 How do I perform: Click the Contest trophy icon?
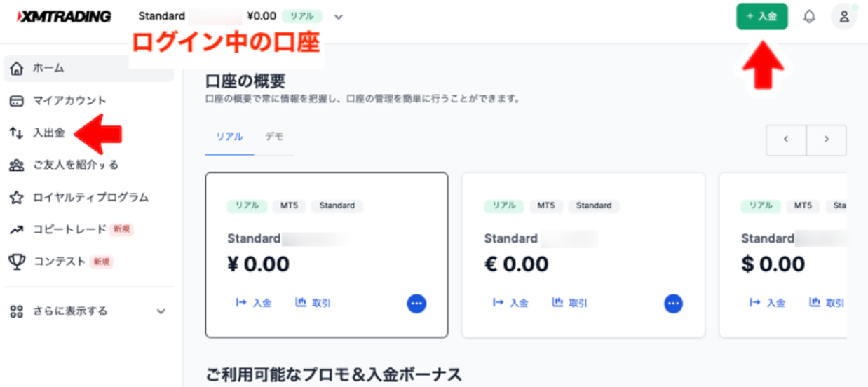17,262
